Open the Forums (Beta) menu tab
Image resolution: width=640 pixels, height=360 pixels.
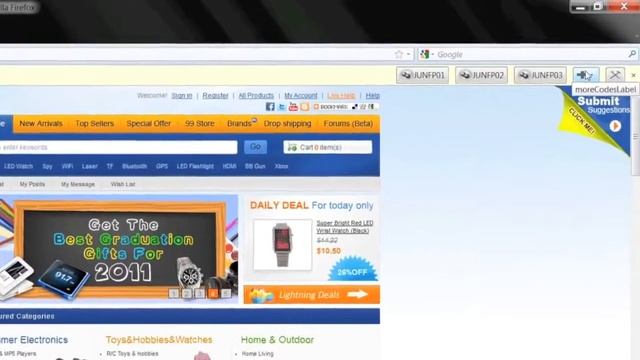coord(348,124)
